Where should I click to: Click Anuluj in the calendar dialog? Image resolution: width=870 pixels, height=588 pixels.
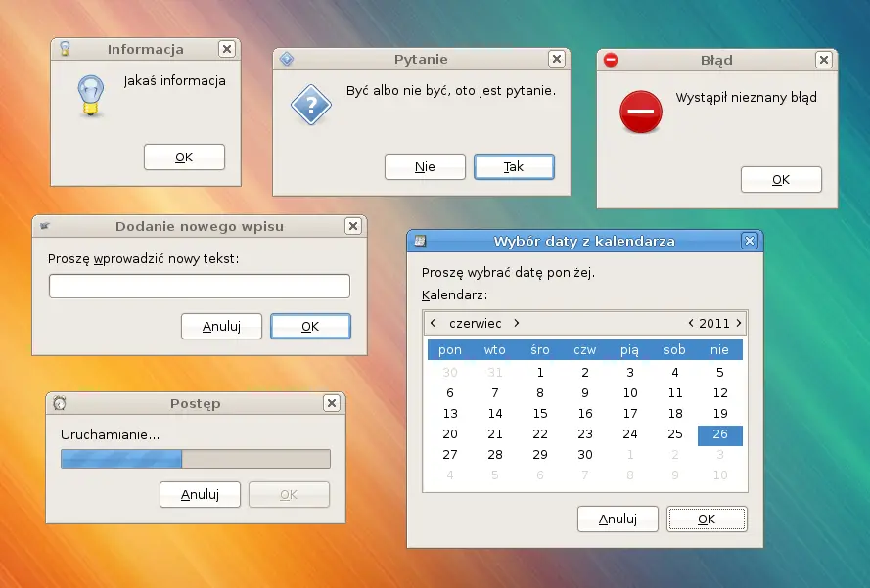click(x=618, y=520)
